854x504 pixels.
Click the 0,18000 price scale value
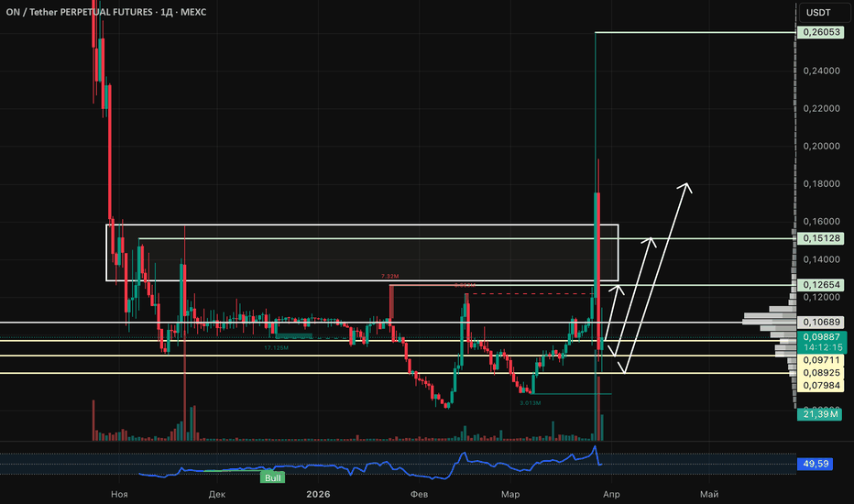pyautogui.click(x=821, y=183)
